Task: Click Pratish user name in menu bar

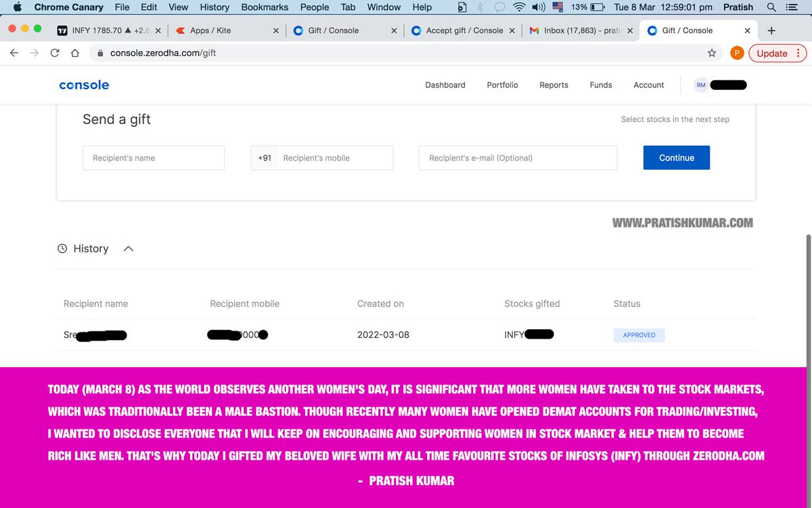Action: click(738, 7)
